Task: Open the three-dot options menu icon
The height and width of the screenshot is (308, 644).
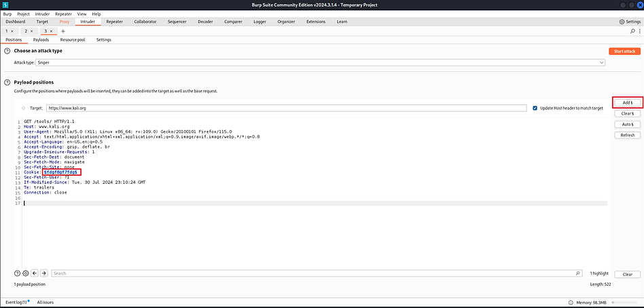Action: [x=639, y=31]
